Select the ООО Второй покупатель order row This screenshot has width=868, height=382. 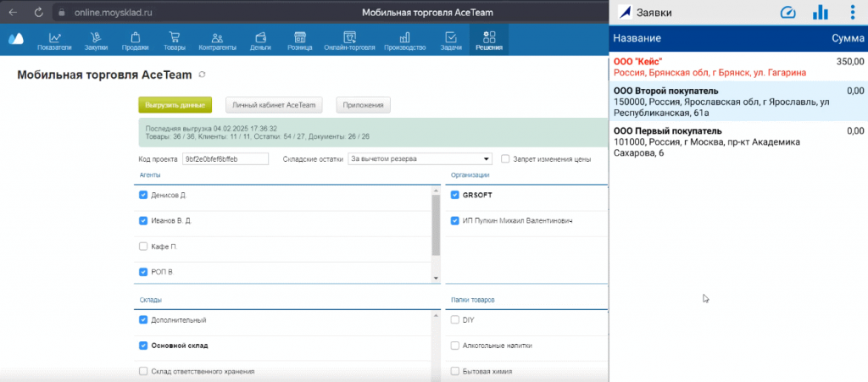737,102
